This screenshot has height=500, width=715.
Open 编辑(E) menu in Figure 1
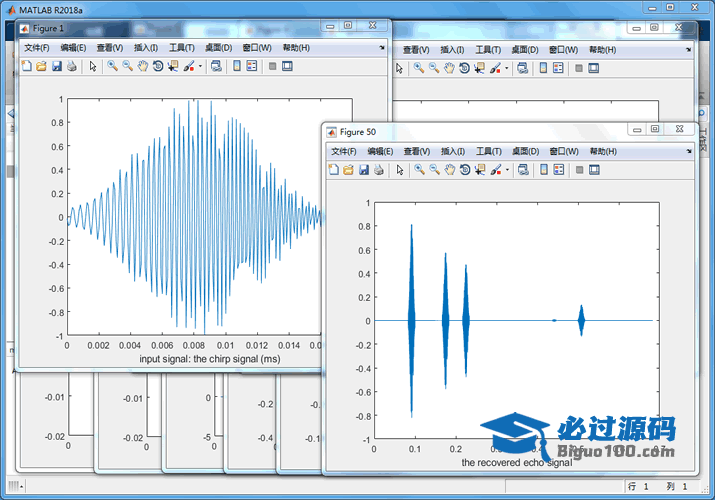point(73,48)
